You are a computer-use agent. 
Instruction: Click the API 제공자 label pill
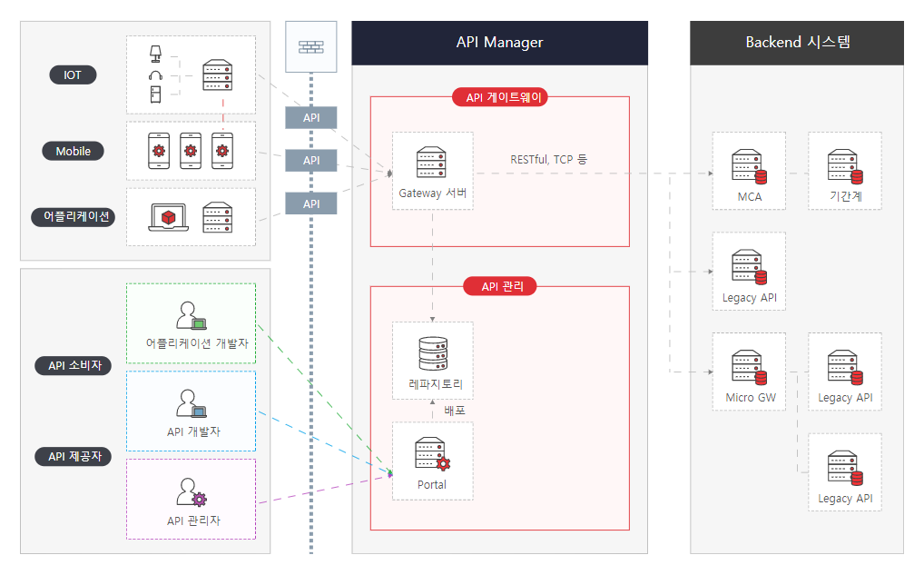click(x=74, y=457)
